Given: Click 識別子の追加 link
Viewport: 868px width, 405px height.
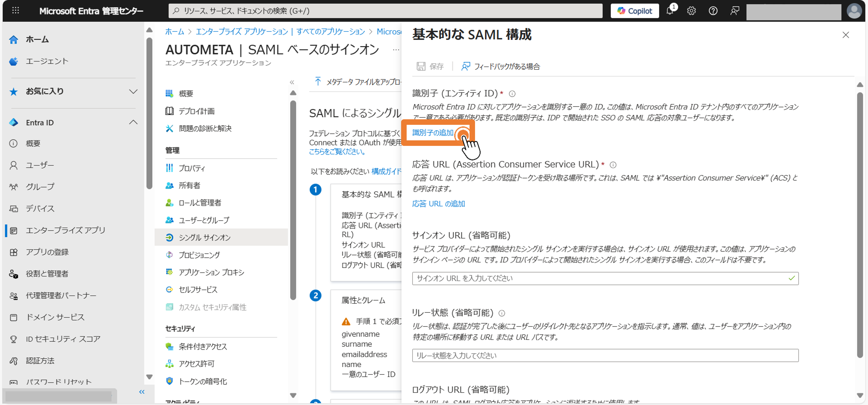Looking at the screenshot, I should pyautogui.click(x=433, y=133).
